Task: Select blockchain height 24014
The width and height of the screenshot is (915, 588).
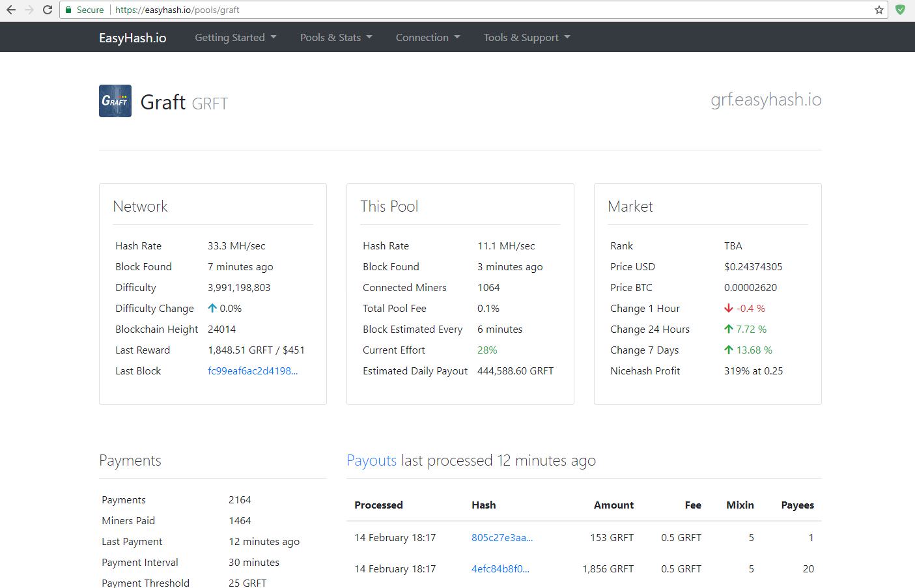Action: point(222,329)
